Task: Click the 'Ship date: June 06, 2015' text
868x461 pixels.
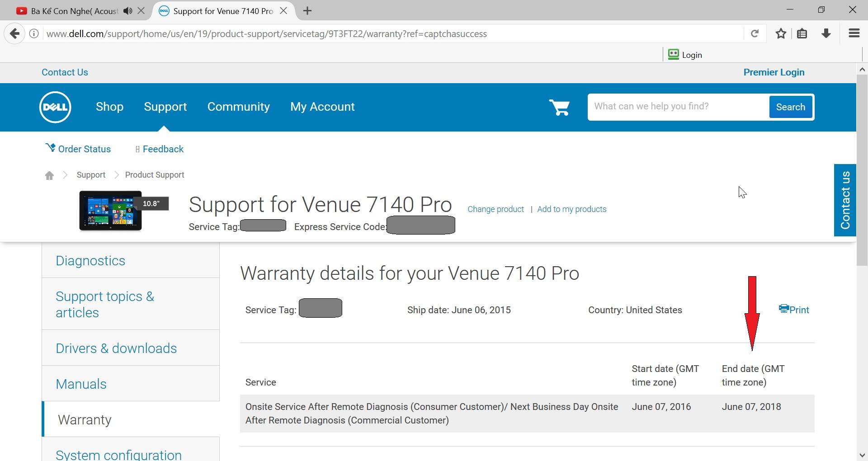Action: coord(459,310)
